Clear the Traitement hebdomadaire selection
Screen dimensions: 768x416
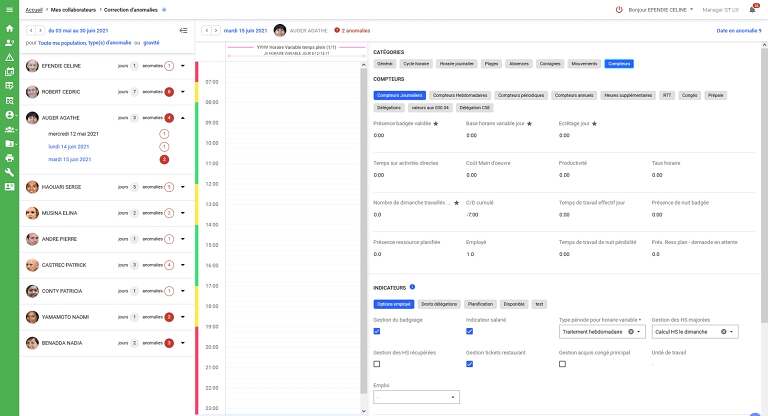631,332
